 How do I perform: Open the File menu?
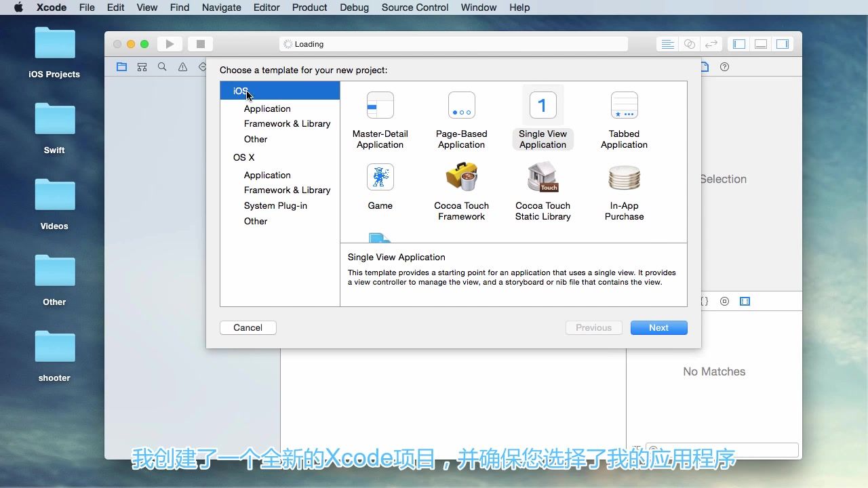click(x=87, y=7)
